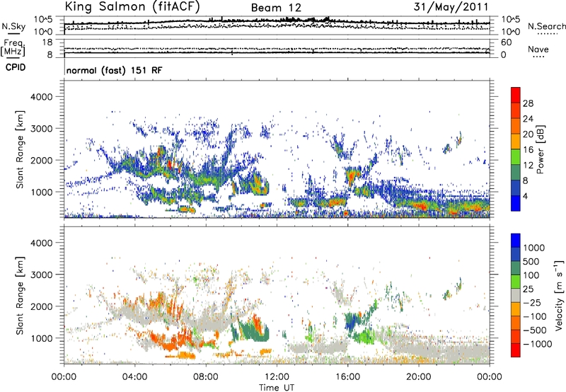The image size is (566, 392).
Task: Click the "20" label on the power colorbar
Action: pyautogui.click(x=528, y=134)
